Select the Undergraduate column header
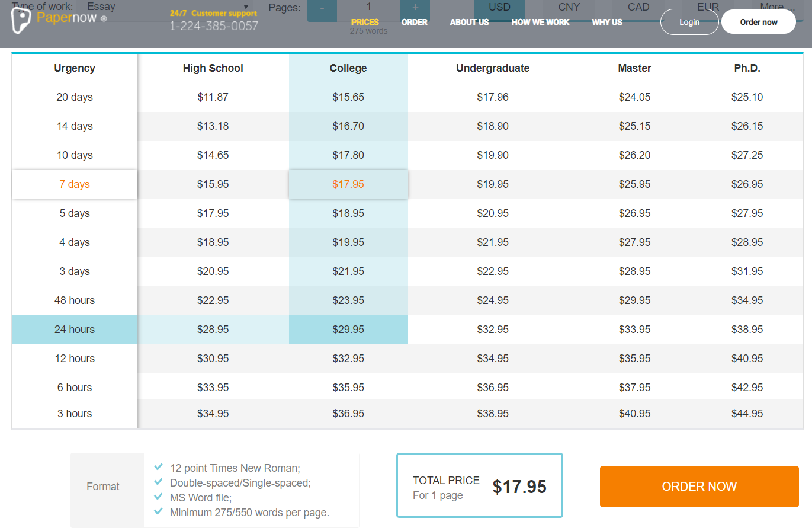This screenshot has height=531, width=812. coord(493,68)
